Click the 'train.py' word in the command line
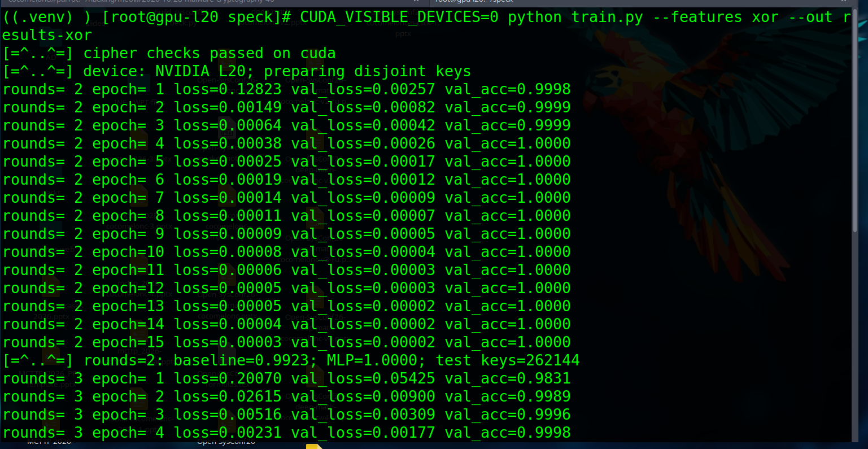This screenshot has height=449, width=868. point(607,18)
